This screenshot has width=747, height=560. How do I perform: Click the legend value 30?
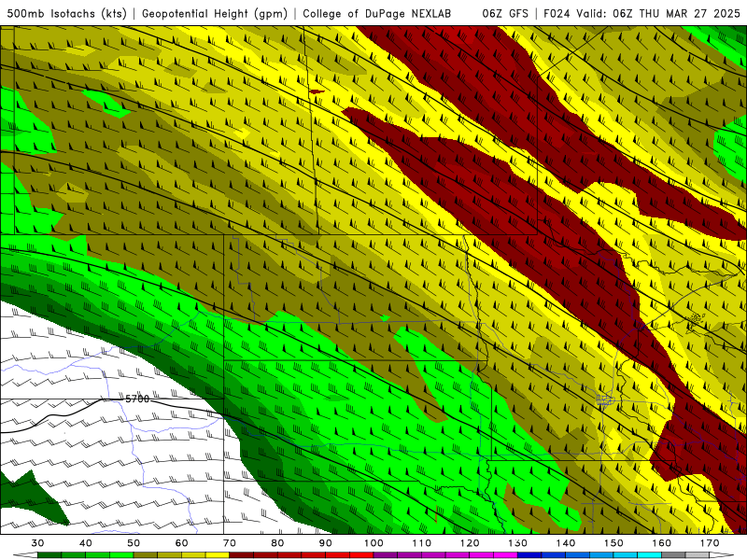(x=37, y=543)
